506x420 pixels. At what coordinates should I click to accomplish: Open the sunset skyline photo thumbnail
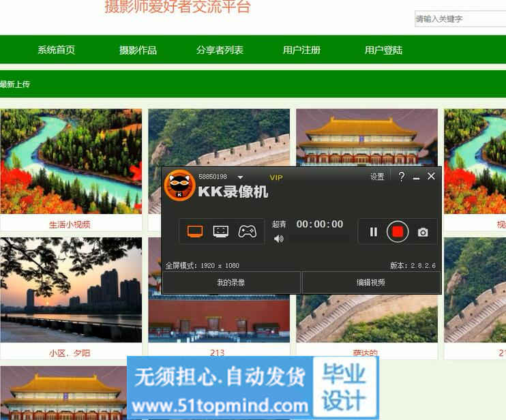point(71,290)
